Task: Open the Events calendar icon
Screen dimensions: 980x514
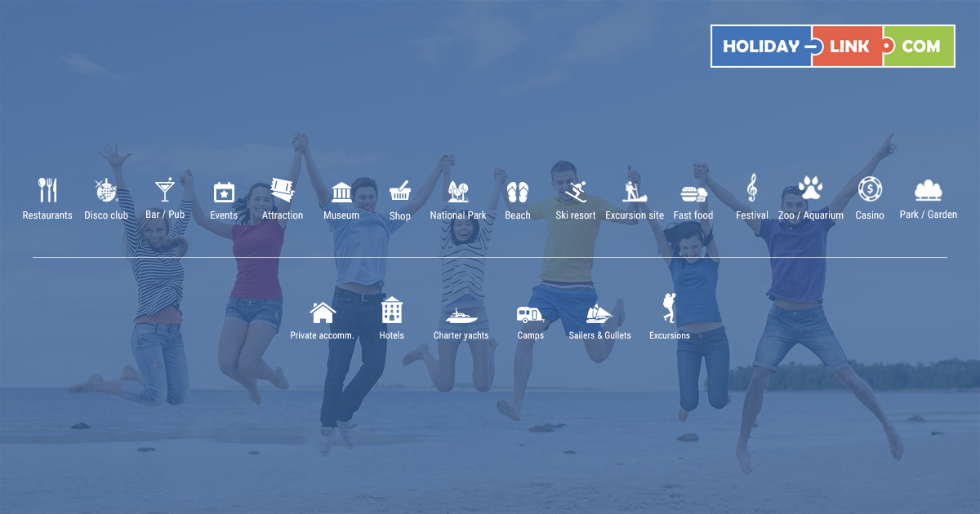Action: (224, 192)
